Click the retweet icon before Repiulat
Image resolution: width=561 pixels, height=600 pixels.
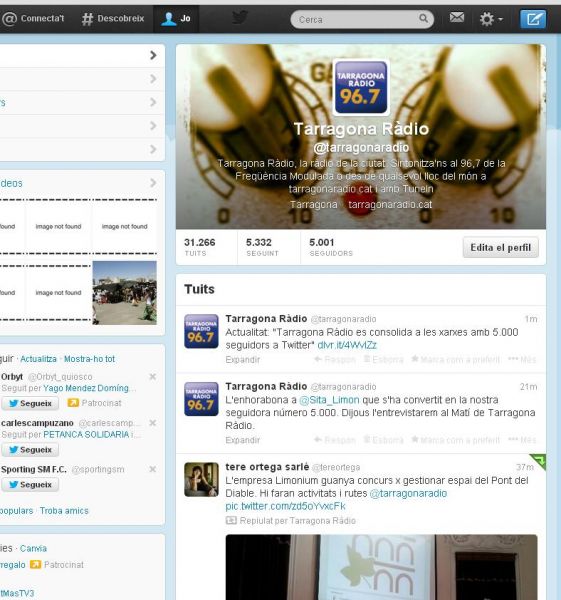231,520
